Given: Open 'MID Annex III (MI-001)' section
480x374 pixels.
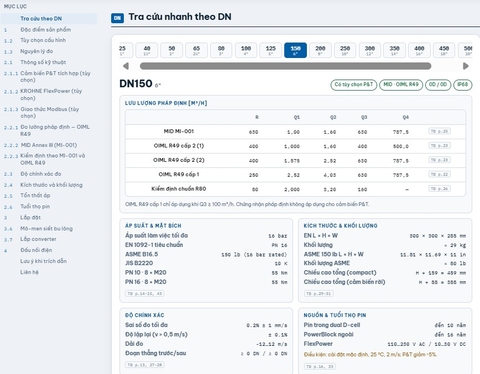Looking at the screenshot, I should coord(49,145).
